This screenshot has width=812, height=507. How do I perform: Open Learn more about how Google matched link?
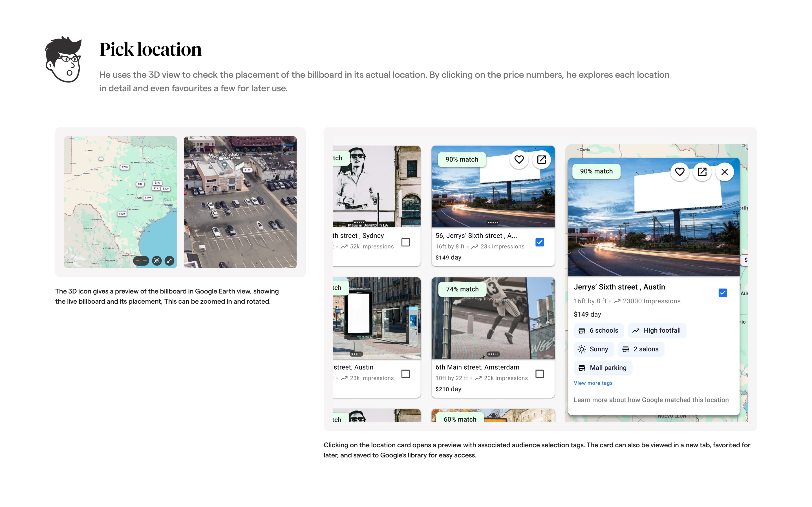(x=651, y=400)
